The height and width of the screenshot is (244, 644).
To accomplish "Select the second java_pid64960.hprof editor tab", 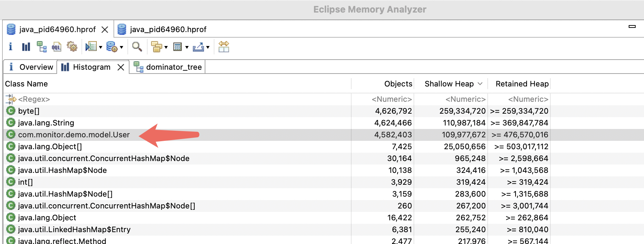I will point(168,29).
